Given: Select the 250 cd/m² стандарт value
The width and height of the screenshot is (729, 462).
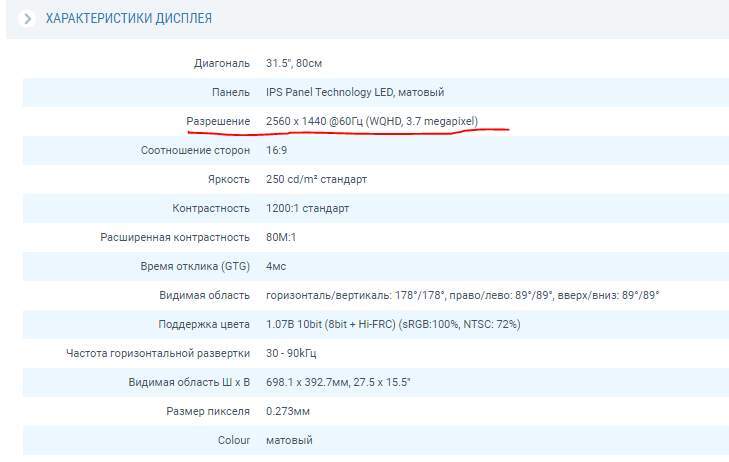Looking at the screenshot, I should [316, 179].
